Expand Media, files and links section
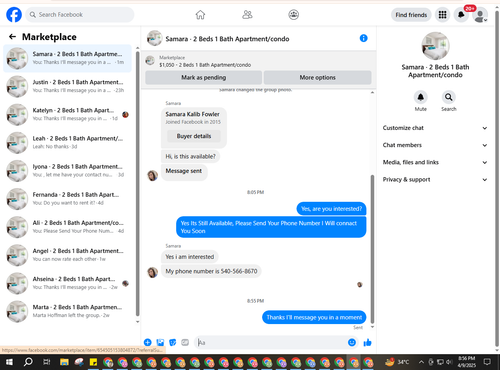Image resolution: width=500 pixels, height=370 pixels. (435, 162)
